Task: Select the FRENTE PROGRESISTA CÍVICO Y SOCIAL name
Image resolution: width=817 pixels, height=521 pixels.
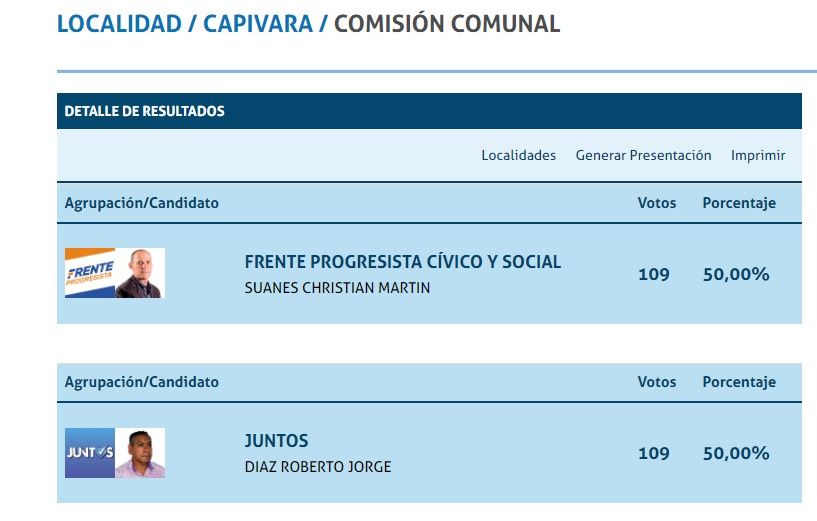Action: pos(402,262)
